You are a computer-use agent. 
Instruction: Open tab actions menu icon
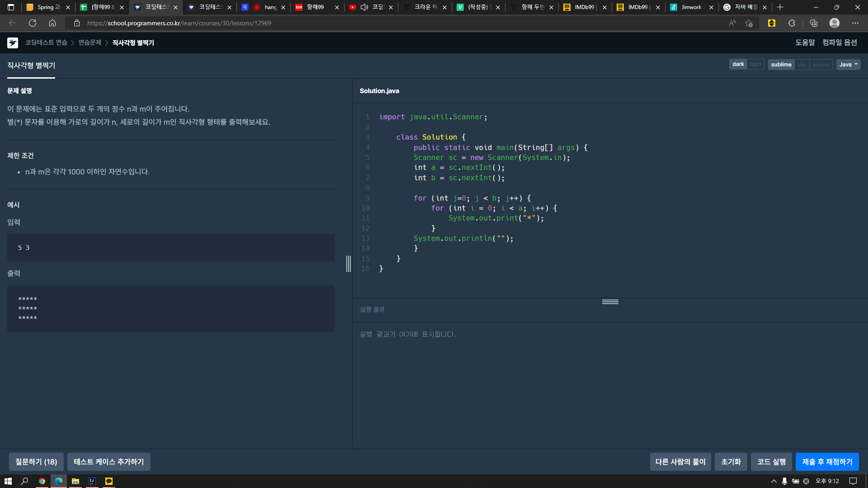(x=11, y=7)
